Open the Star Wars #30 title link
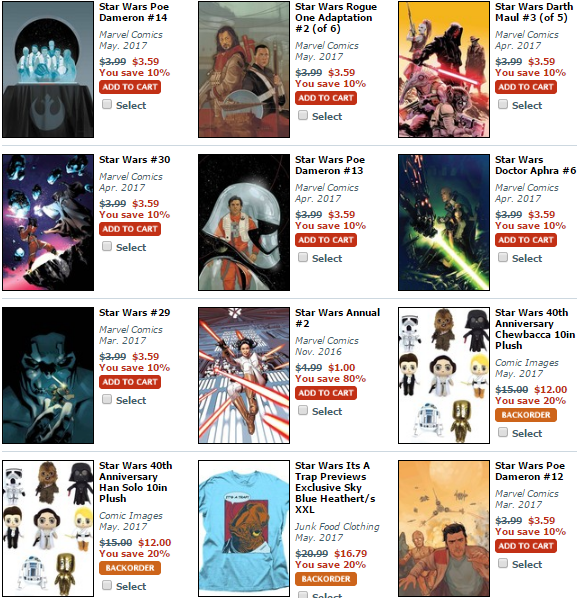This screenshot has width=582, height=598. [x=135, y=159]
